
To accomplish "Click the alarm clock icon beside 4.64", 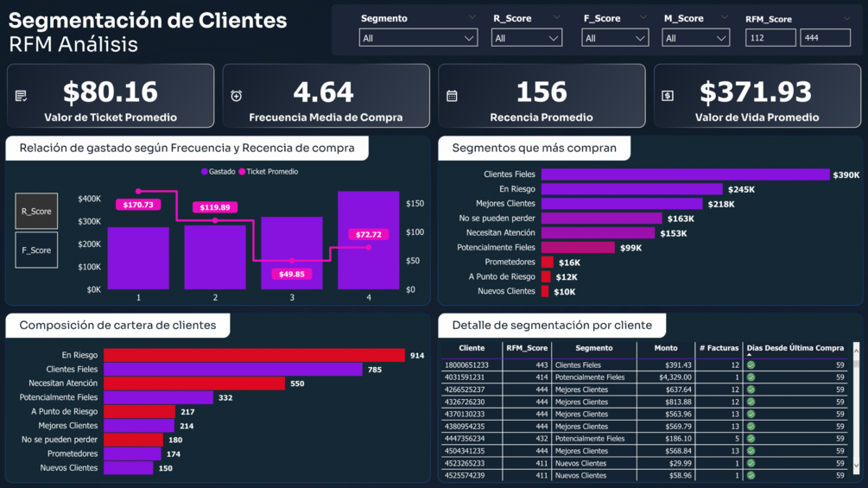I will [x=237, y=96].
